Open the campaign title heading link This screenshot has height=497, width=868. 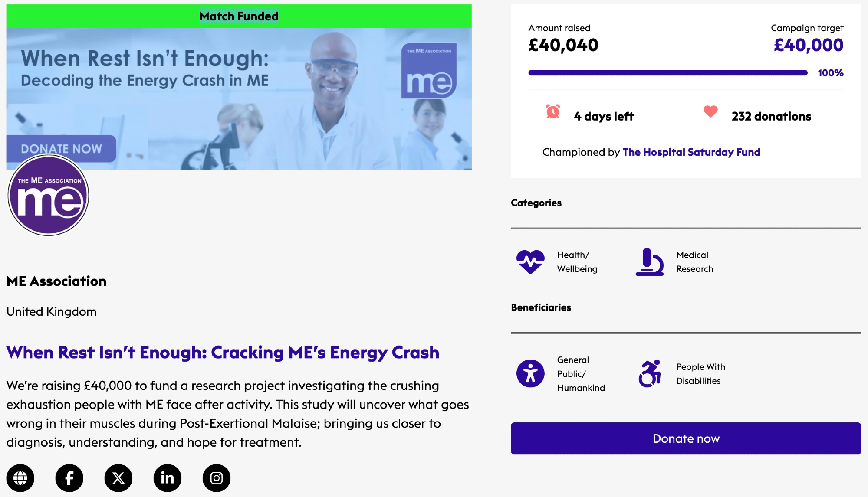[223, 353]
